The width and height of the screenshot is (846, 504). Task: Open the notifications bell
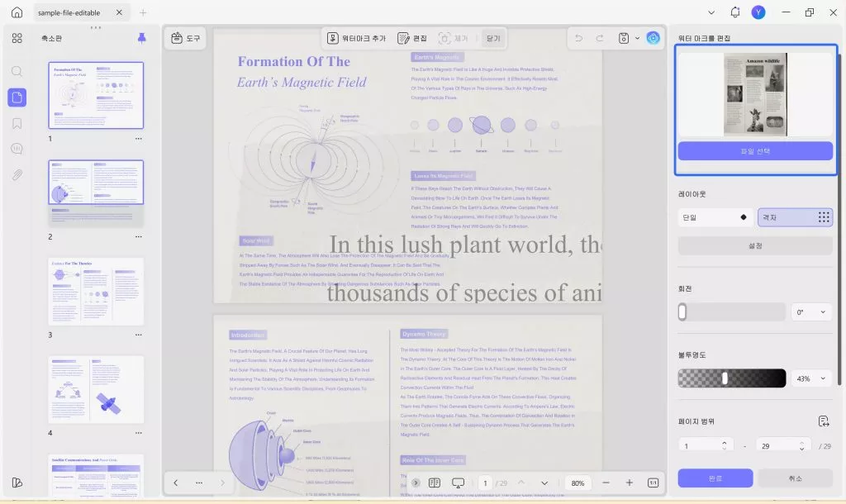(734, 12)
